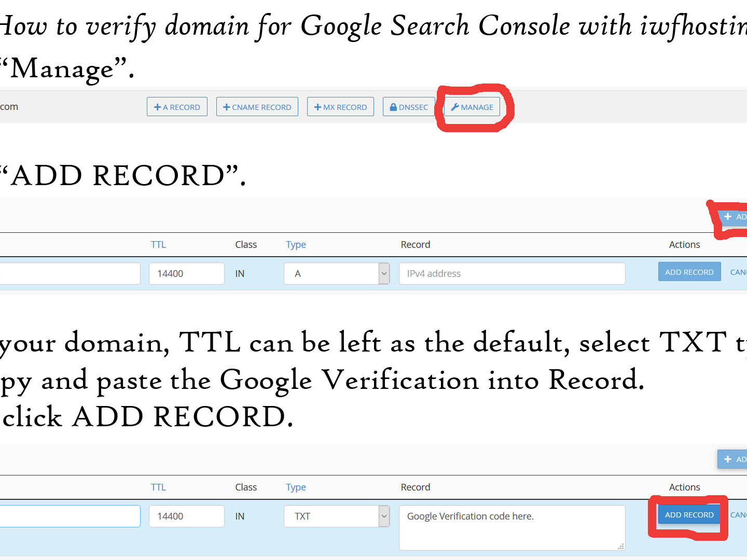Click the Actions header in first table
747x560 pixels.
(x=684, y=244)
